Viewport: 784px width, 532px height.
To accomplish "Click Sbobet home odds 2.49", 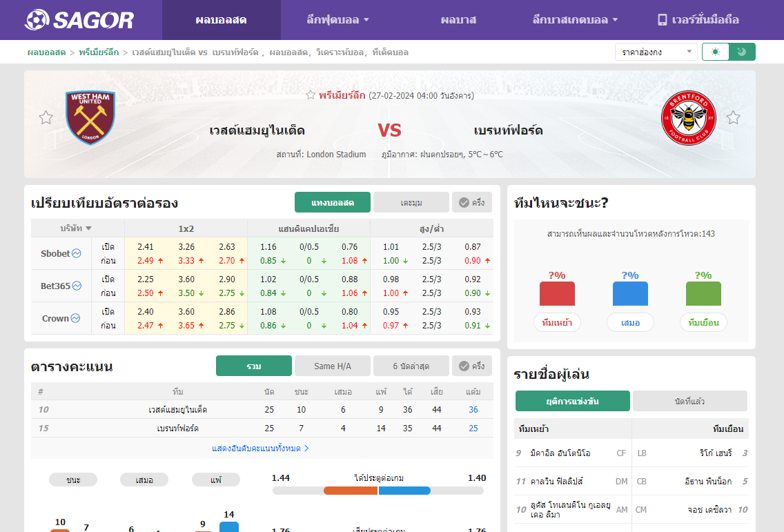I will 146,261.
